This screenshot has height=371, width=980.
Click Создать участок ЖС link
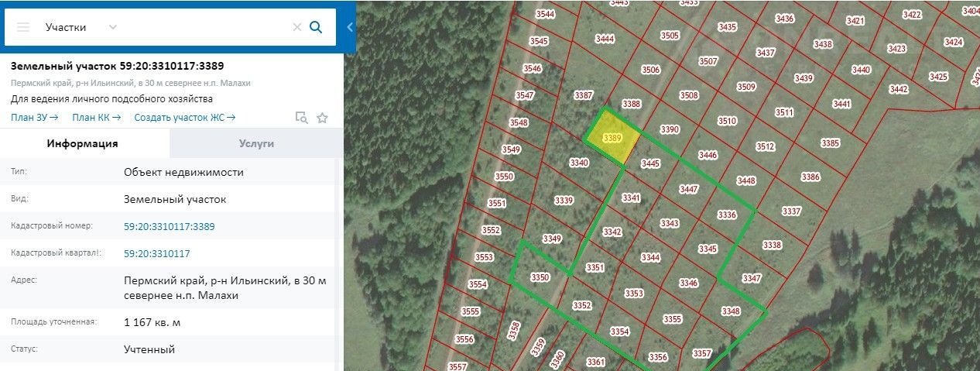[184, 118]
